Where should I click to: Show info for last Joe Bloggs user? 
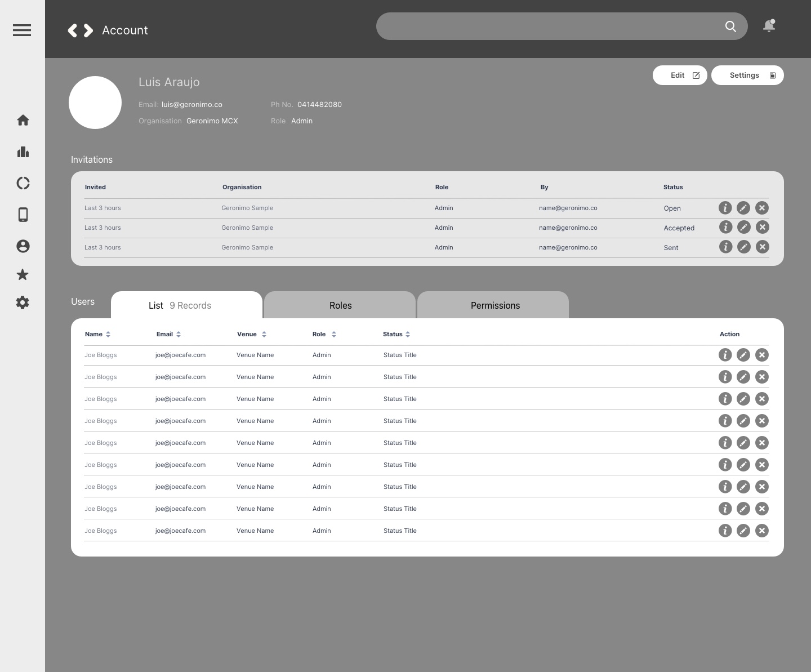click(x=725, y=531)
